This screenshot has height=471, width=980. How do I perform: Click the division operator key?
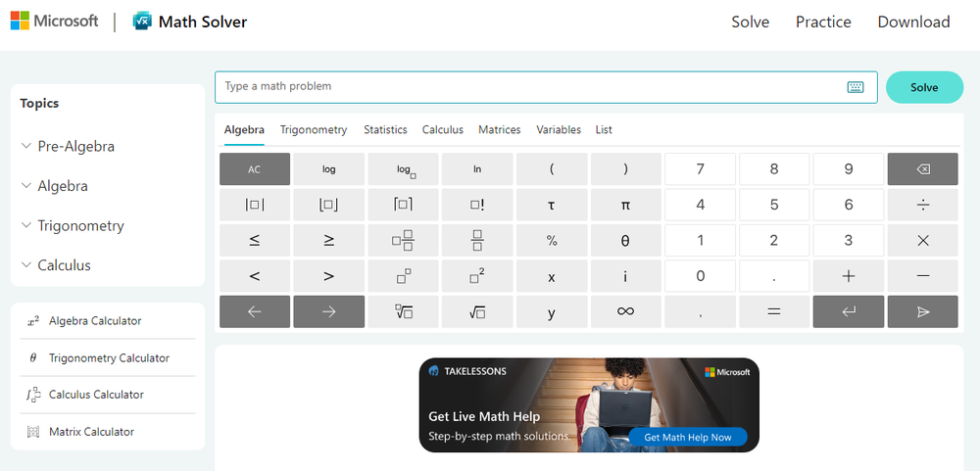point(922,205)
